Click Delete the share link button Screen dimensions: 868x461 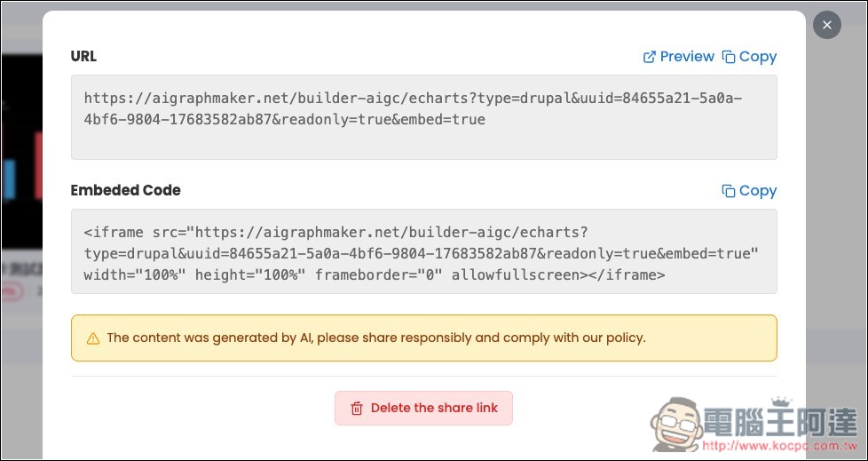(x=423, y=409)
